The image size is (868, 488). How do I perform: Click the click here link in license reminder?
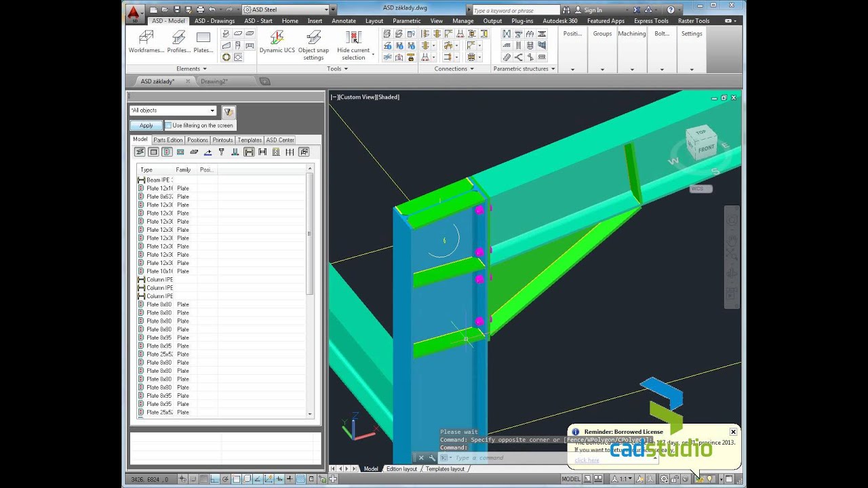[587, 460]
